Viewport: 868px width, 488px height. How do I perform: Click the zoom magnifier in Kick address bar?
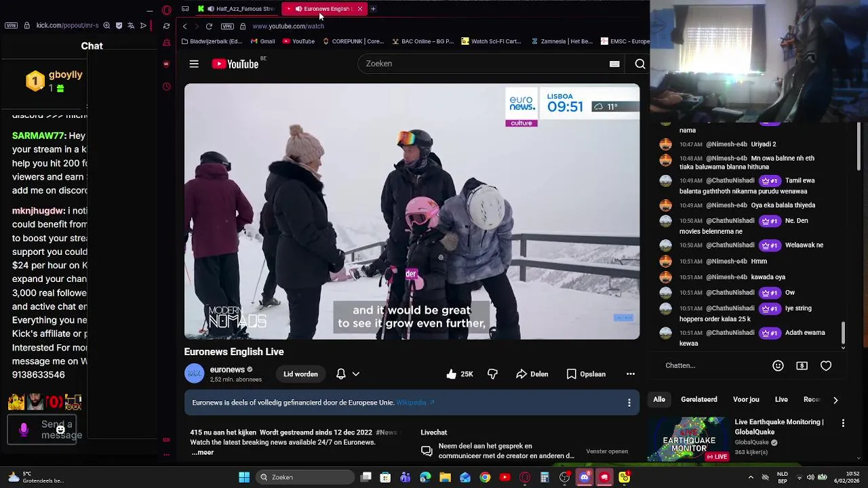coord(106,26)
